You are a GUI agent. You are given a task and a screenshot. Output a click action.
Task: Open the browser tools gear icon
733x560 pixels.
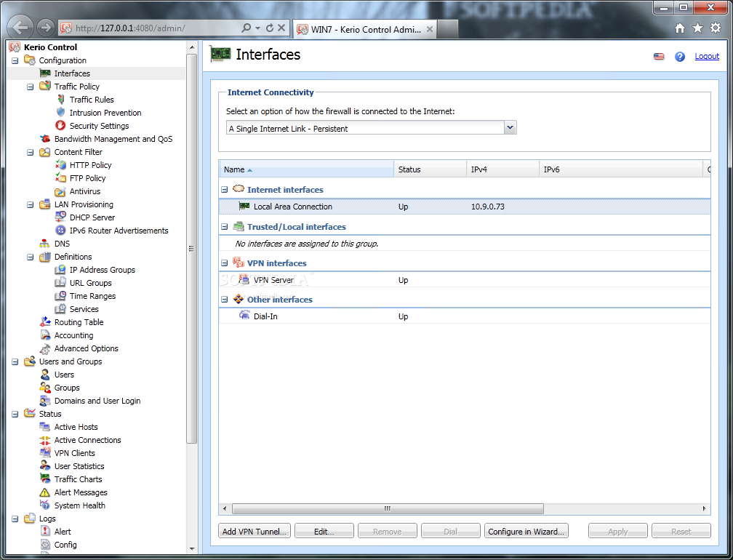[x=716, y=28]
